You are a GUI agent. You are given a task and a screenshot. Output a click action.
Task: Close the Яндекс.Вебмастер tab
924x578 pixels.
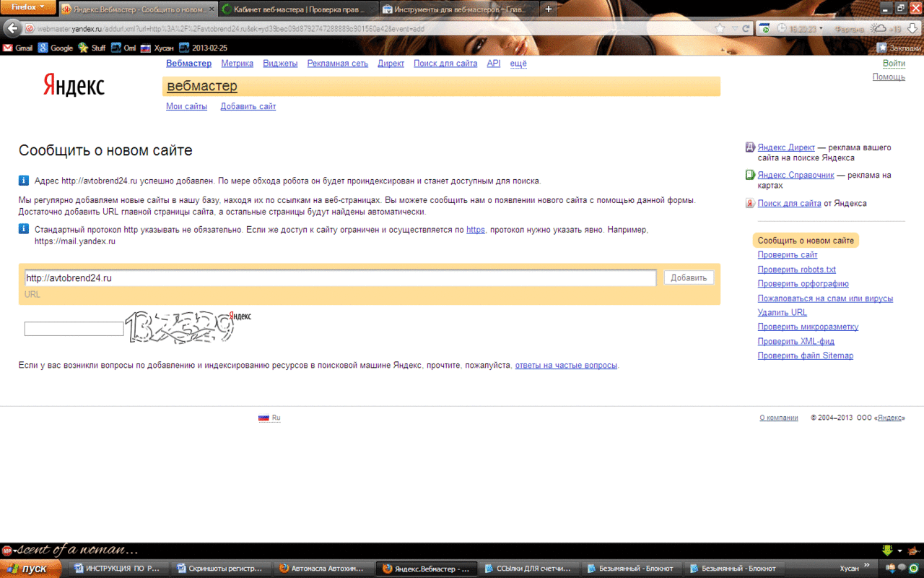212,9
